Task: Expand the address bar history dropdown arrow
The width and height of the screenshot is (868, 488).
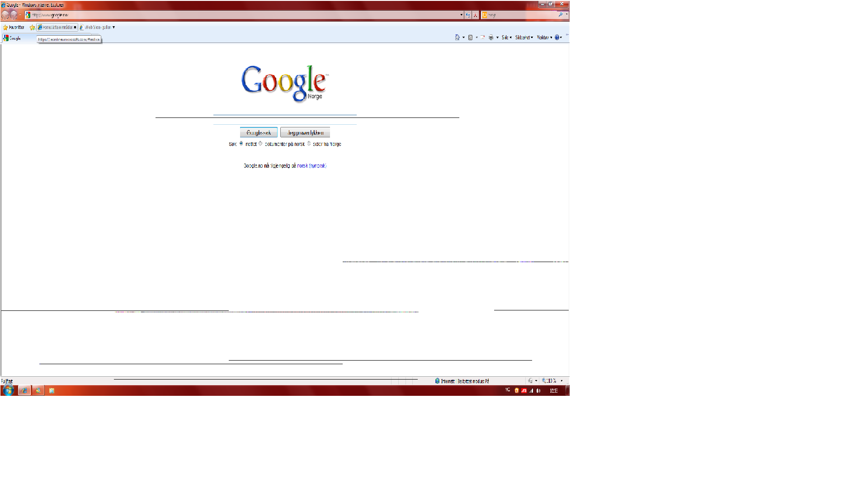Action: [x=461, y=15]
